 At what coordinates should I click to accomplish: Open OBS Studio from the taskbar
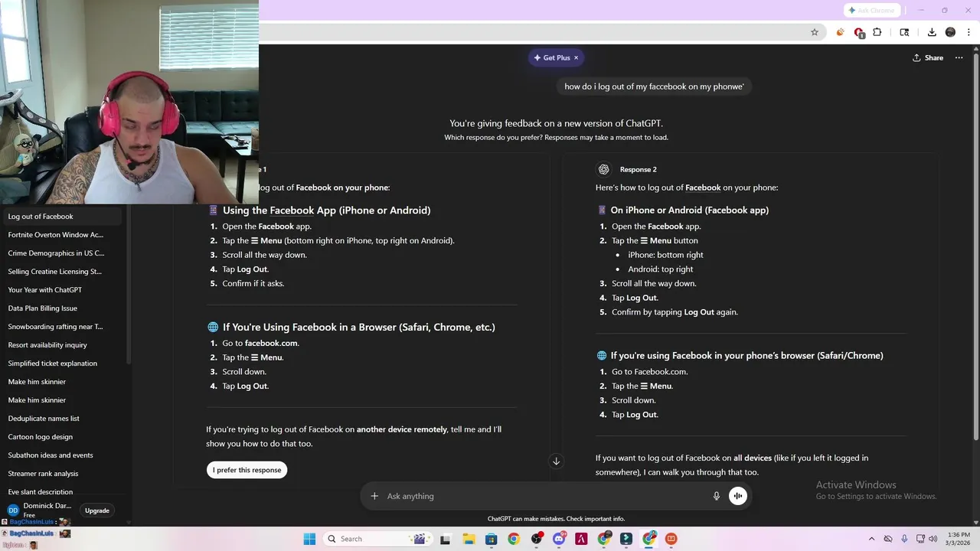point(536,539)
